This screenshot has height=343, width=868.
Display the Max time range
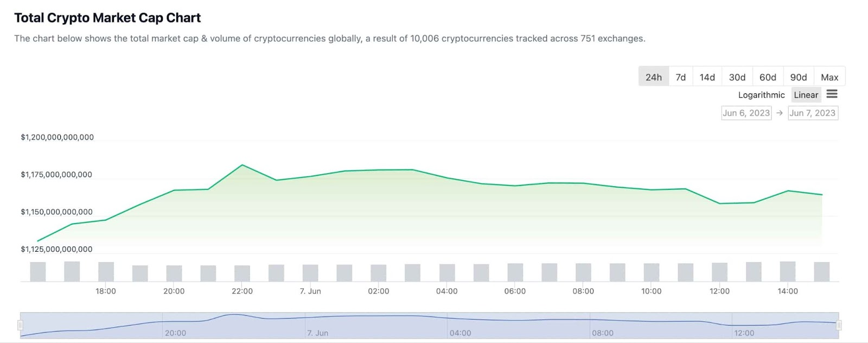click(x=829, y=77)
